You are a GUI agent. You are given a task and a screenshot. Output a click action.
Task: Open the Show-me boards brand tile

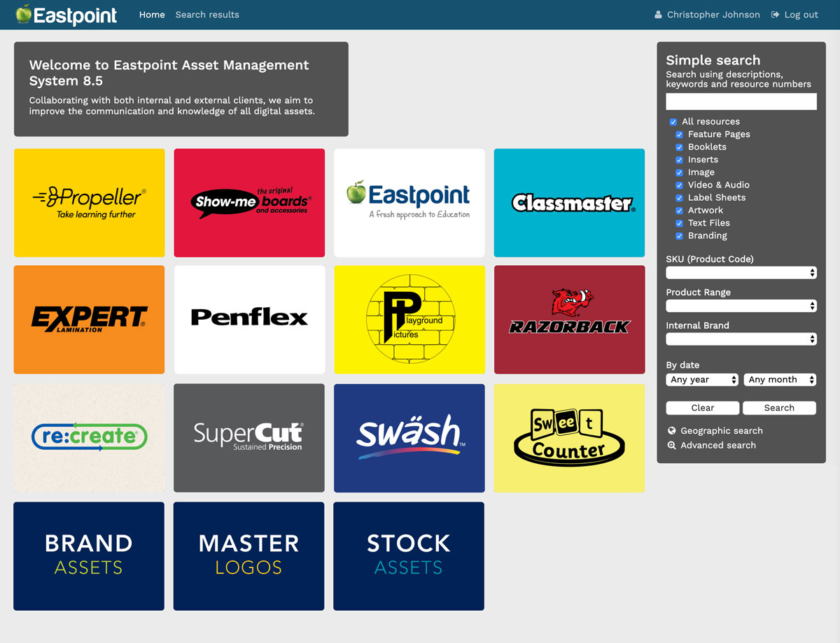[249, 203]
